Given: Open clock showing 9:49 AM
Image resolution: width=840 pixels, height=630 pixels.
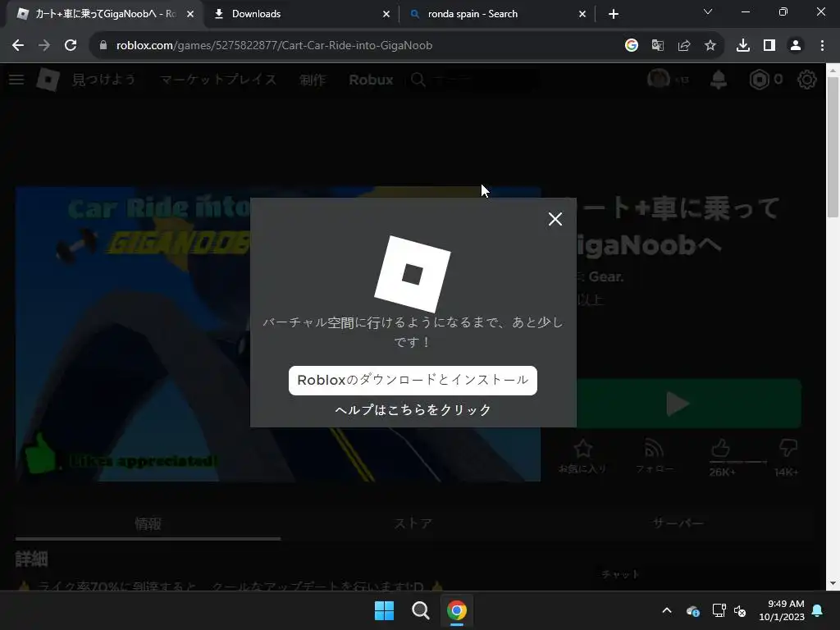Looking at the screenshot, I should (x=782, y=610).
